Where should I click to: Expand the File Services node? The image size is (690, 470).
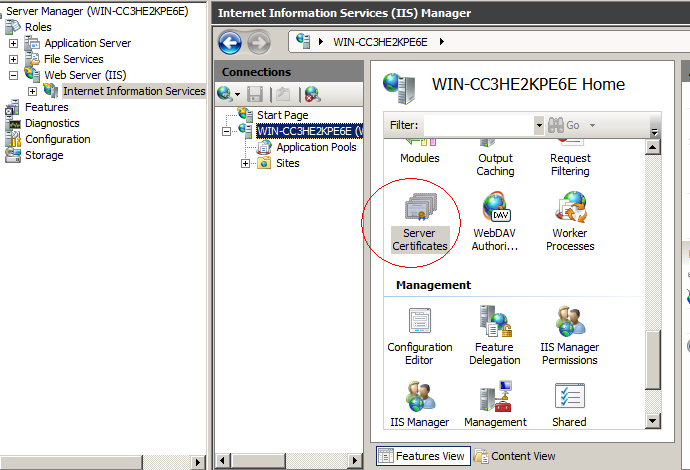pos(14,59)
